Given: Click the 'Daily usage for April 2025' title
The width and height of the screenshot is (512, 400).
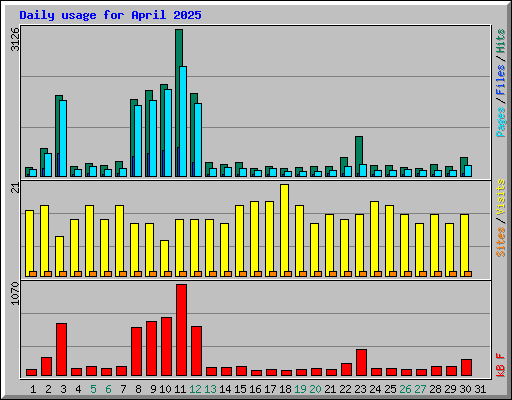Looking at the screenshot, I should tap(110, 15).
